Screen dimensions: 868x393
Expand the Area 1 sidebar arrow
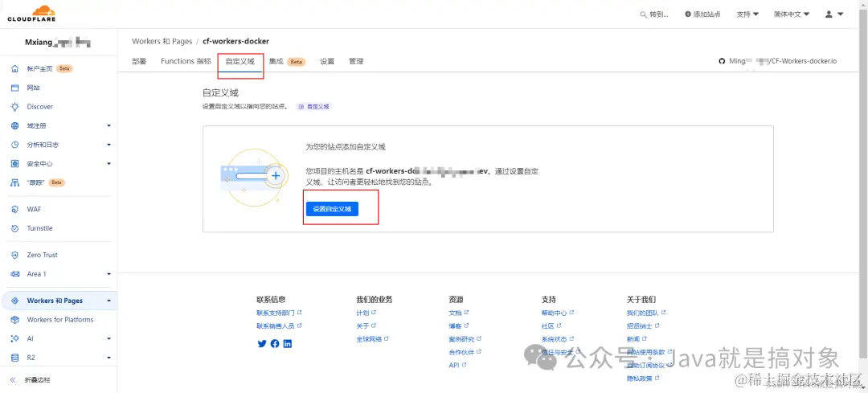coord(108,274)
